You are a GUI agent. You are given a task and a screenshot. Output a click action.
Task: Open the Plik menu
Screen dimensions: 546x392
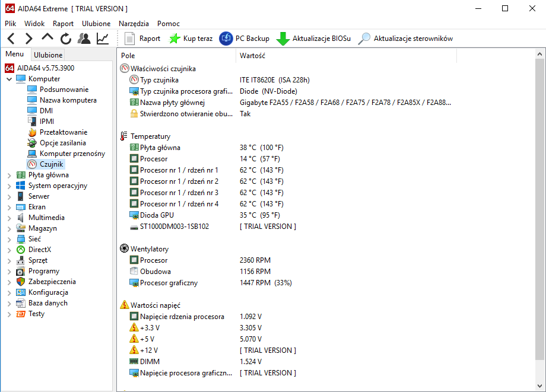[11, 23]
